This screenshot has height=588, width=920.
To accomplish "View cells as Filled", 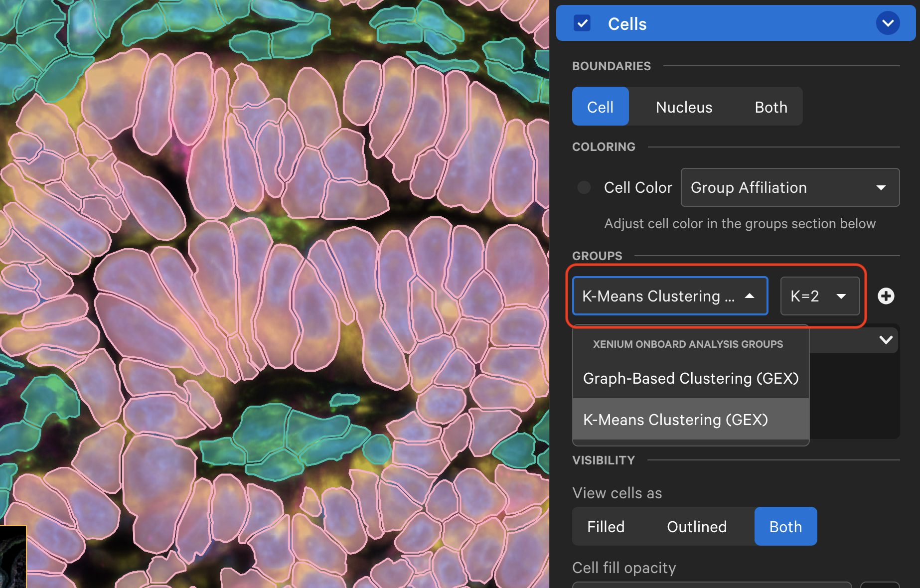I will pos(606,526).
